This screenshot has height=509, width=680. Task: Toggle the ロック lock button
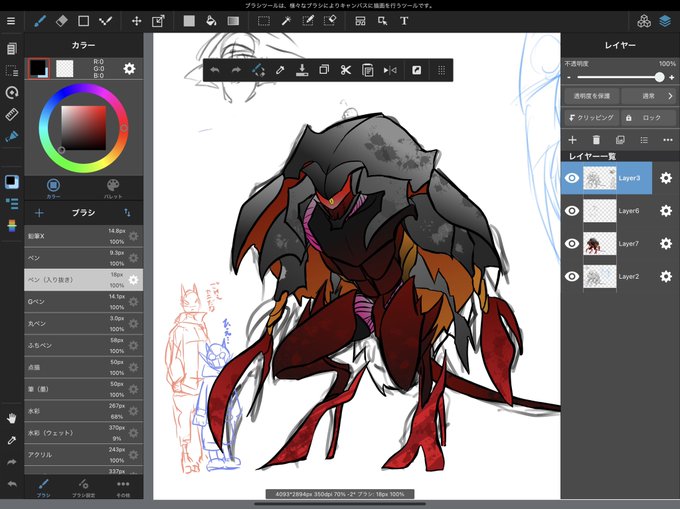pyautogui.click(x=649, y=118)
